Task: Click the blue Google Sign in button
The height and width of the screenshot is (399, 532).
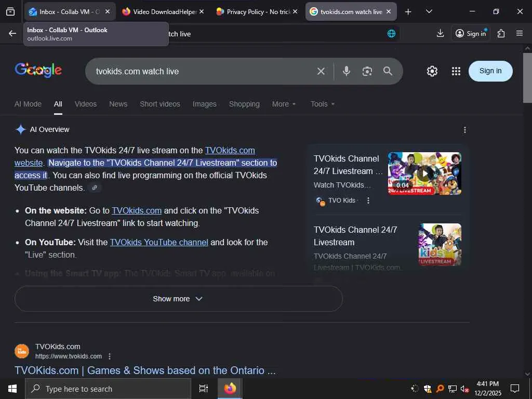Action: tap(490, 71)
